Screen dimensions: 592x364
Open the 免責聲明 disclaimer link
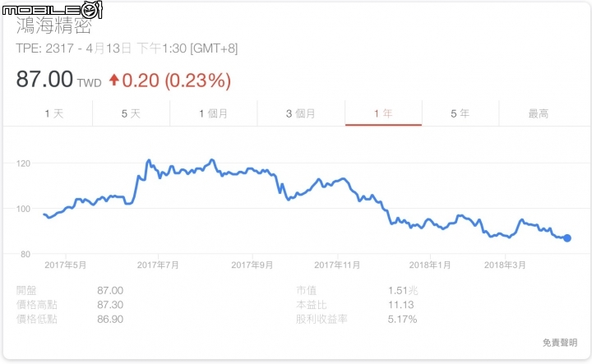coord(560,343)
